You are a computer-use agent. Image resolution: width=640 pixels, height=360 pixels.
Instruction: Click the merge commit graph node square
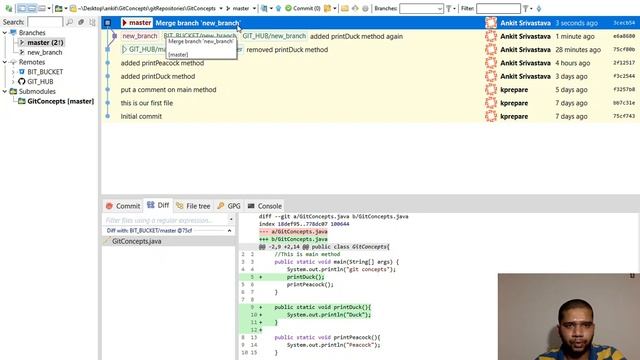[x=108, y=23]
